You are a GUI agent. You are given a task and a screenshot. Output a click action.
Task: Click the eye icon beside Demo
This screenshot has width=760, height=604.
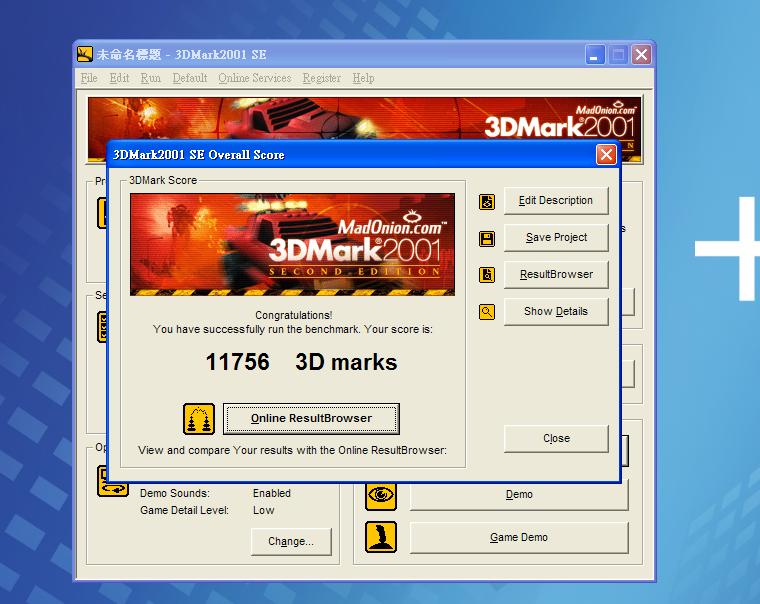point(381,494)
